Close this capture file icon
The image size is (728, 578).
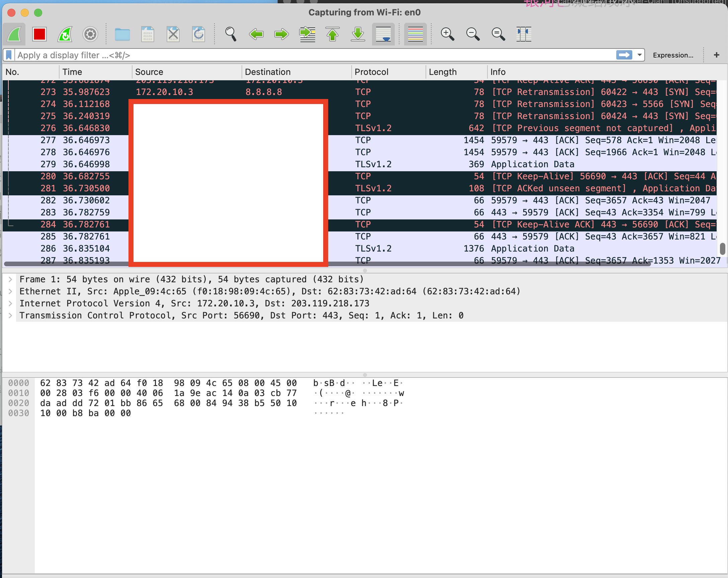pos(173,34)
